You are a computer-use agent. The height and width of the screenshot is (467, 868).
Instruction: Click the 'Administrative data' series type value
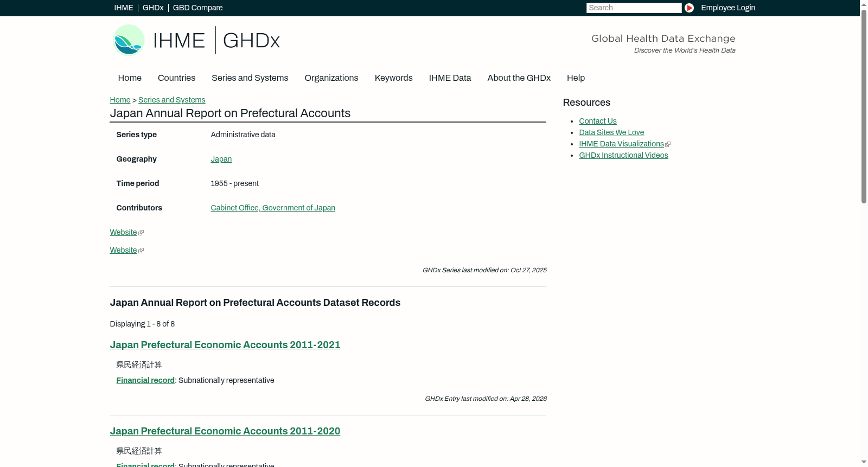(243, 135)
